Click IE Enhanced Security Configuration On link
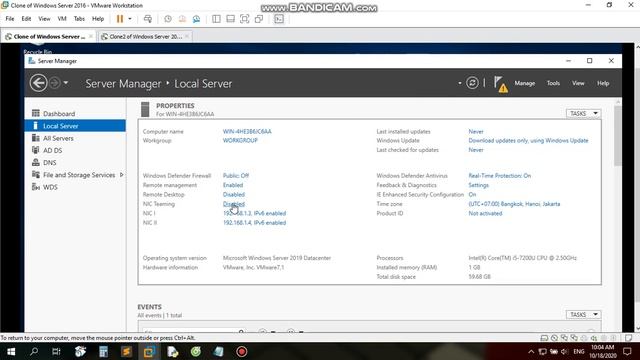This screenshot has width=640, height=360. pyautogui.click(x=472, y=194)
